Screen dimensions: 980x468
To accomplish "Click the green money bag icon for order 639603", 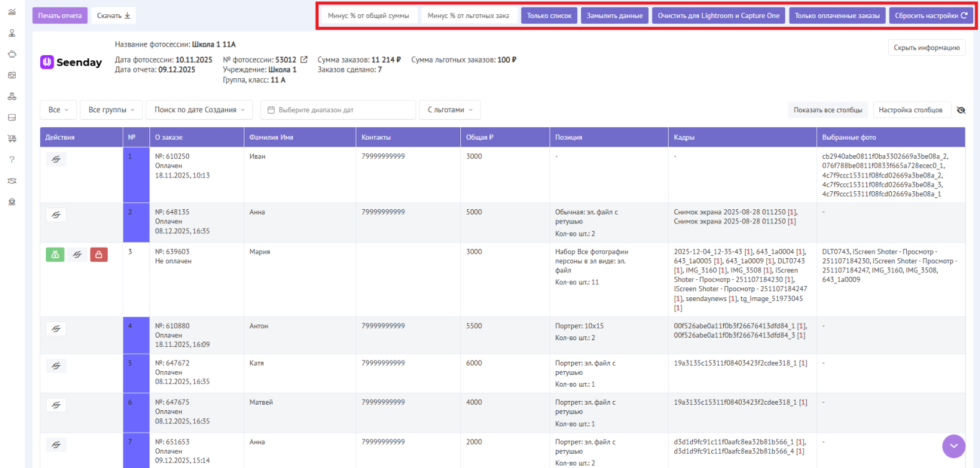I will coord(55,254).
